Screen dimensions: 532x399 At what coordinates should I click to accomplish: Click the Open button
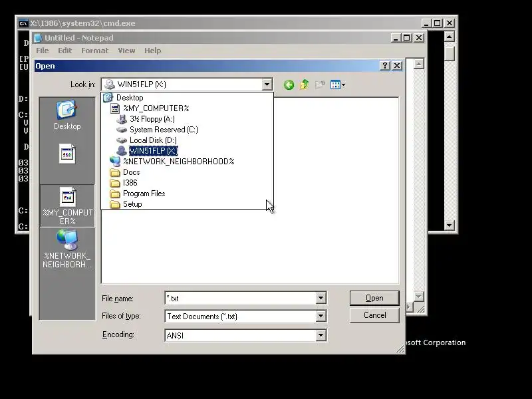coord(374,298)
